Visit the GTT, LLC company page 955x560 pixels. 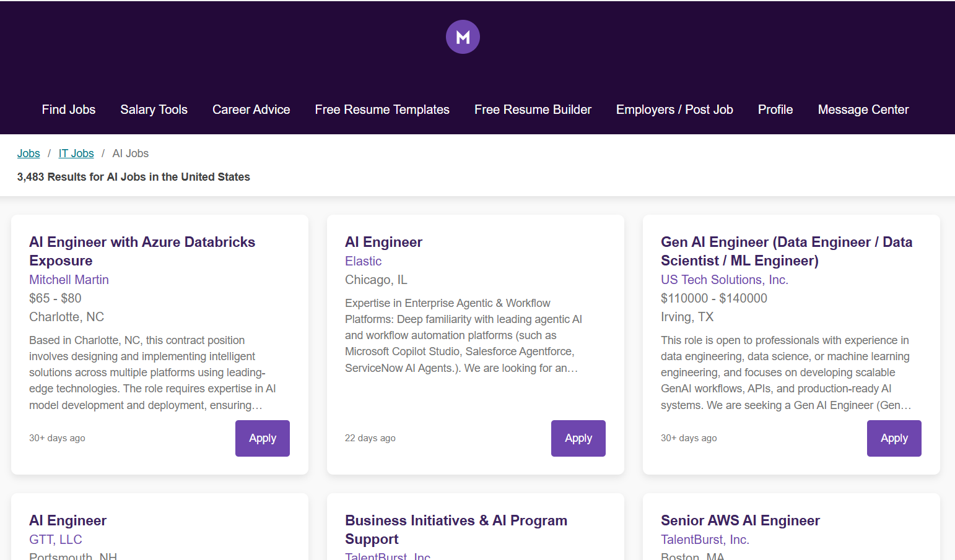coord(55,539)
